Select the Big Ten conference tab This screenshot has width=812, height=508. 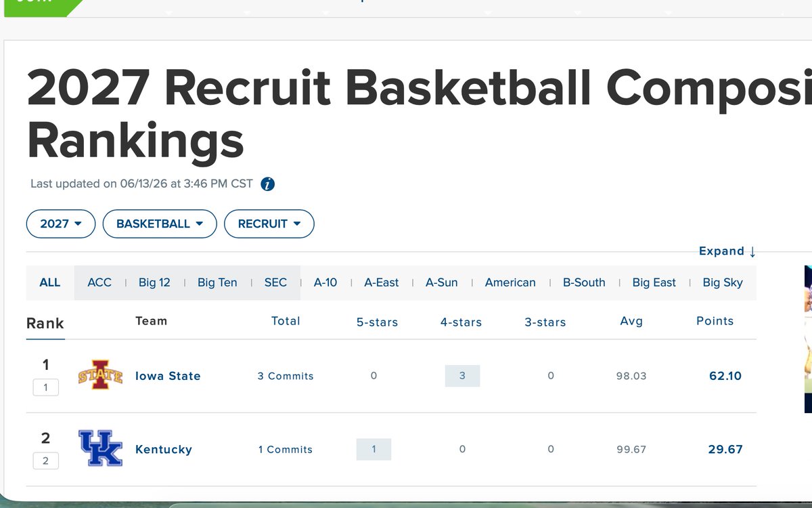(217, 282)
